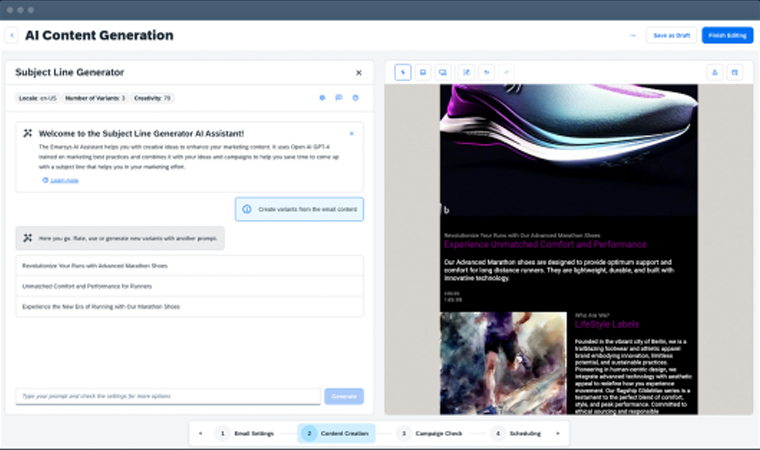
Task: Click the Finish Editing button
Action: [727, 35]
